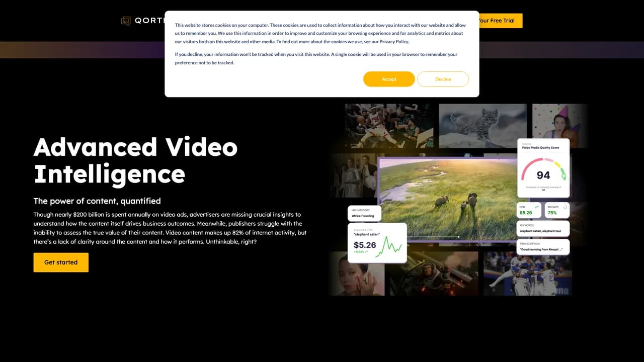Image resolution: width=644 pixels, height=362 pixels.
Task: Click the Video Media Quality Score gauge
Action: click(x=543, y=168)
